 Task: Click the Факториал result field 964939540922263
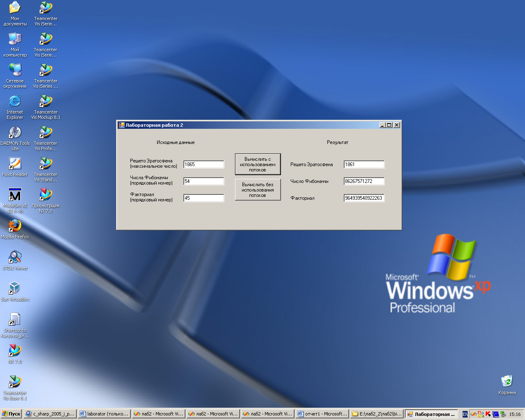click(x=364, y=198)
